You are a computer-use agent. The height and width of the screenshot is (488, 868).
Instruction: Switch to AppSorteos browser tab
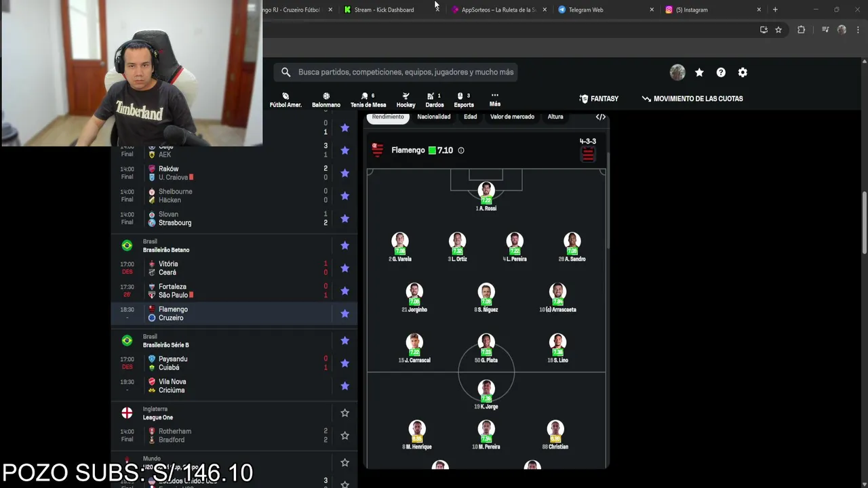498,9
